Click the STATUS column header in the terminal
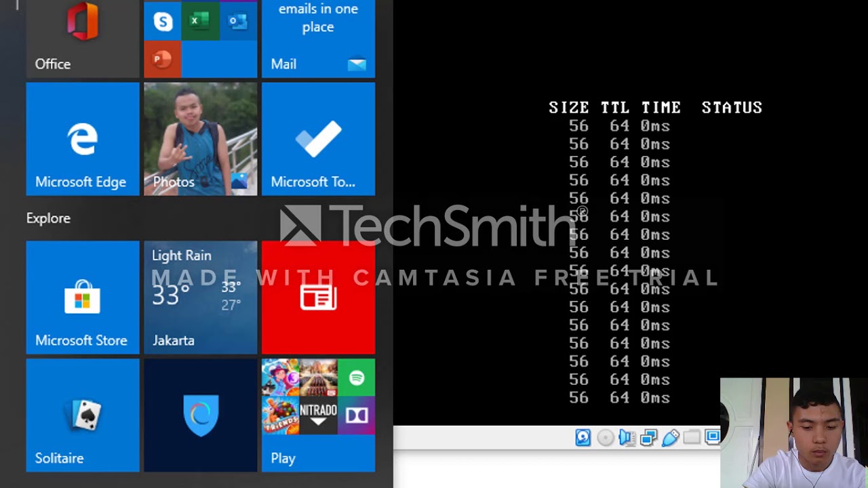 732,108
